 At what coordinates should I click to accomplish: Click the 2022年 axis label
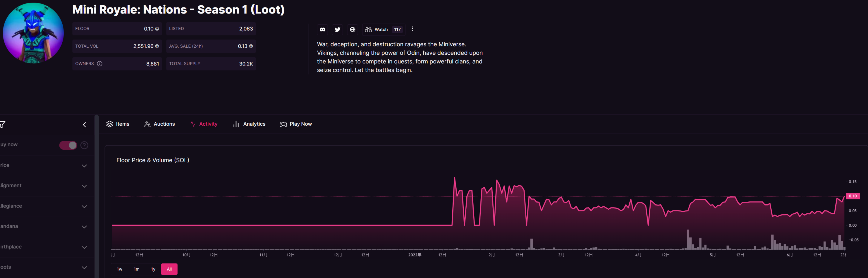coord(415,255)
